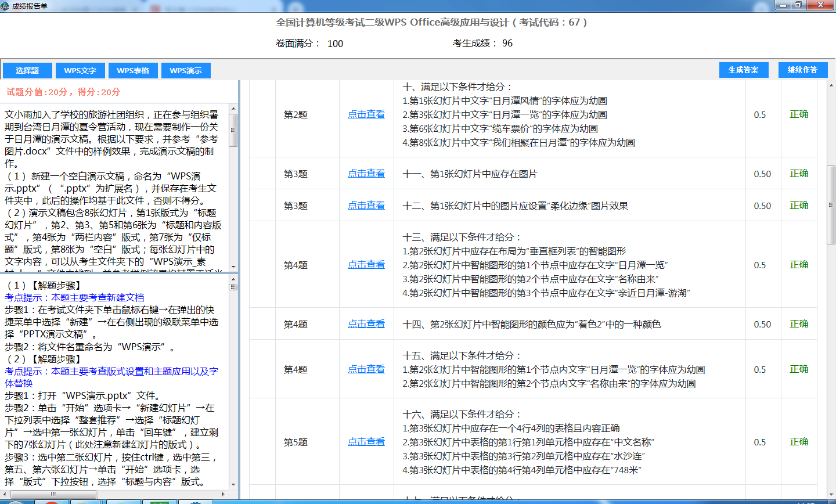Open 点击查看 link in the 十四 着色2 row
This screenshot has width=836, height=504.
(x=366, y=324)
